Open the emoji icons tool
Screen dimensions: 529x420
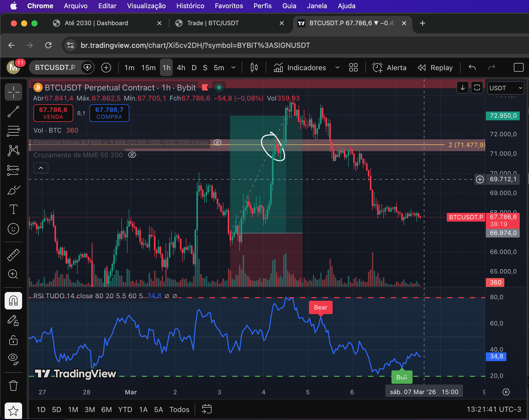[x=13, y=229]
